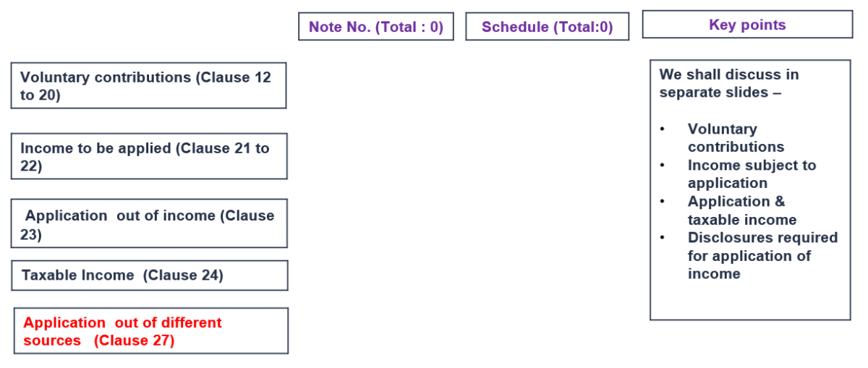Click the bullet dot beside Income subject to application
Screen dimensions: 868x368
(662, 166)
